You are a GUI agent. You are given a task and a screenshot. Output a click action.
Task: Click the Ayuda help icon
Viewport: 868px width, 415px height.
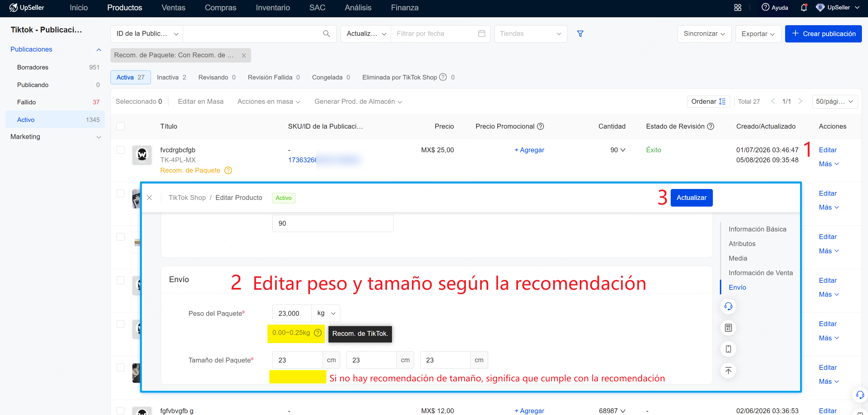(765, 7)
